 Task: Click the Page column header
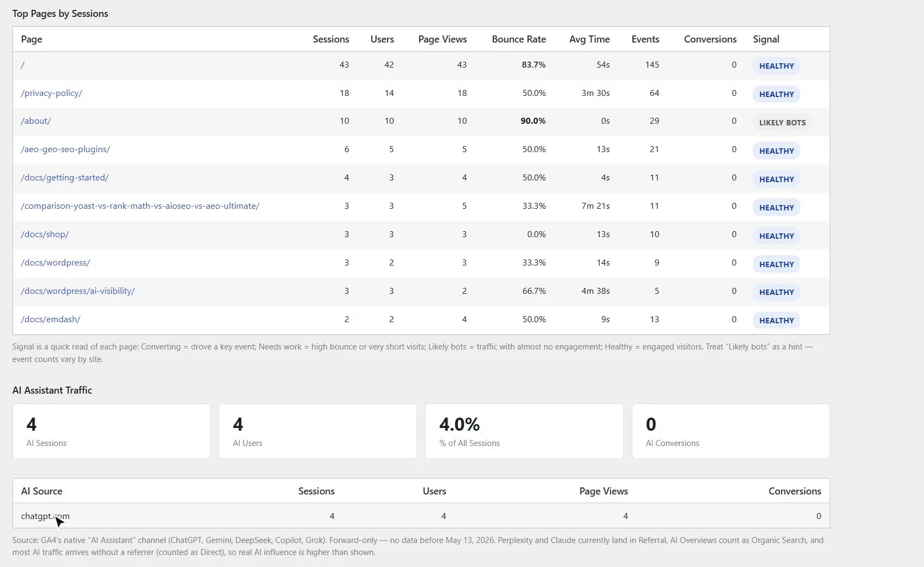pos(32,39)
